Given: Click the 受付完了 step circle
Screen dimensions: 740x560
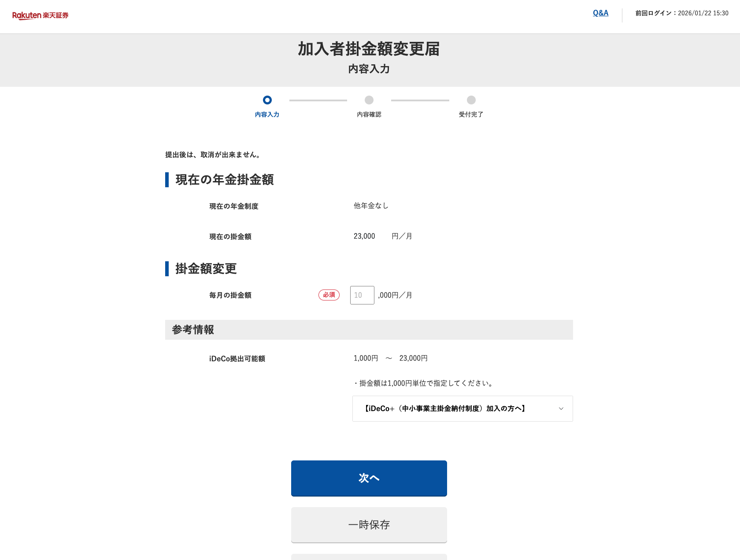Looking at the screenshot, I should click(x=471, y=100).
